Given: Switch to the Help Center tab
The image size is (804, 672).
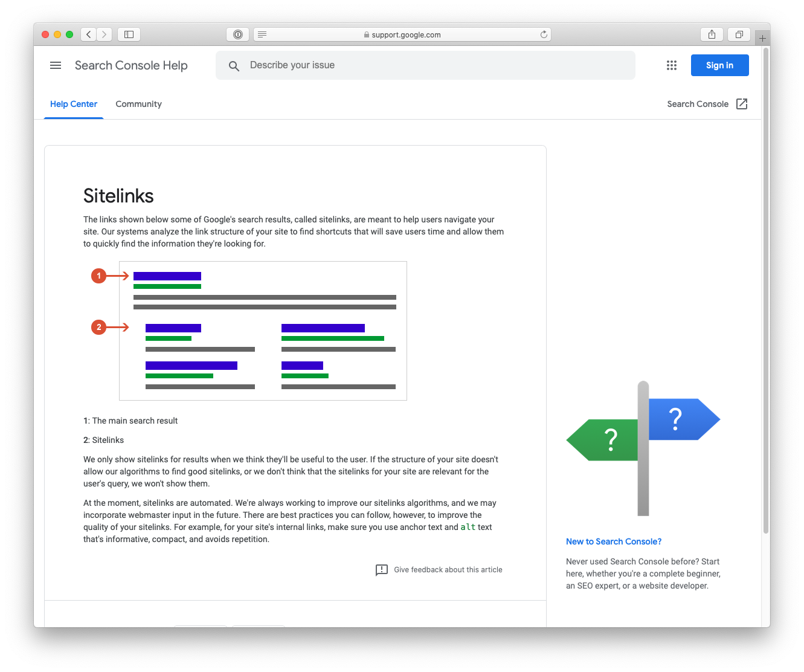Looking at the screenshot, I should (74, 104).
